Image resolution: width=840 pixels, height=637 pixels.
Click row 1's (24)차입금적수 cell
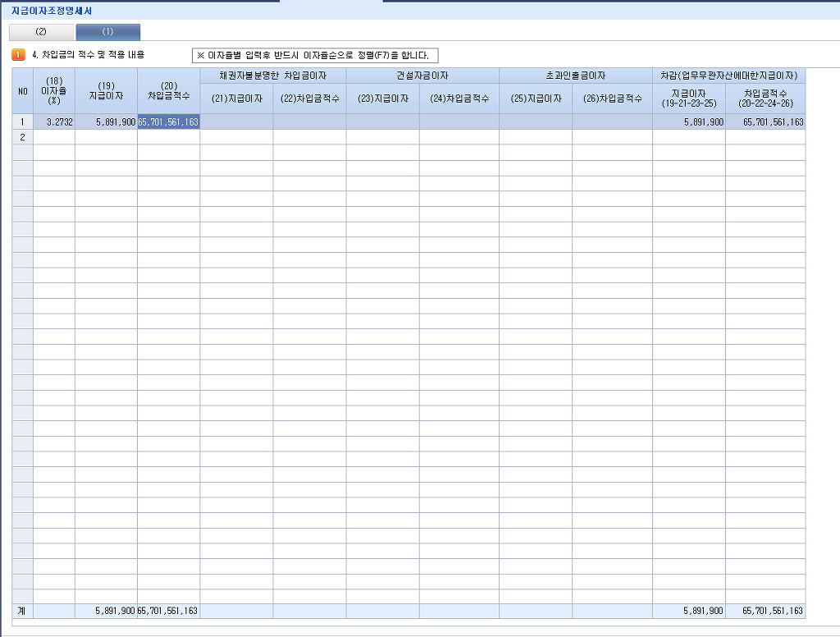pyautogui.click(x=459, y=121)
